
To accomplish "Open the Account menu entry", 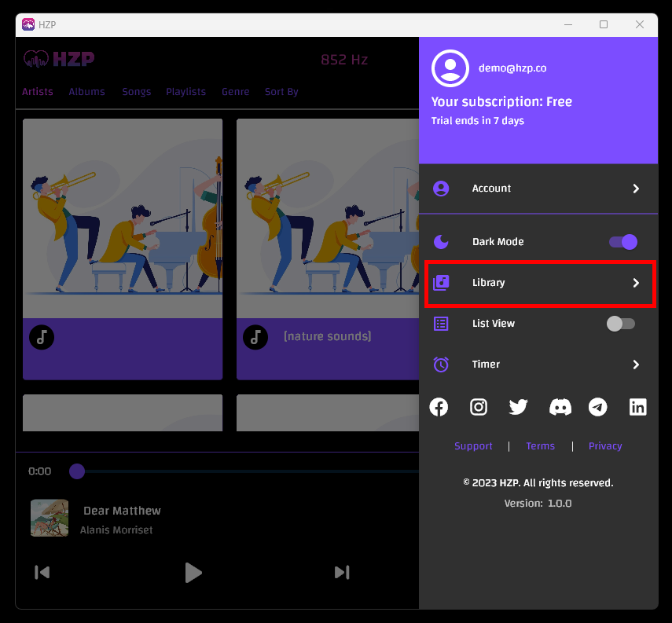I will tap(538, 189).
